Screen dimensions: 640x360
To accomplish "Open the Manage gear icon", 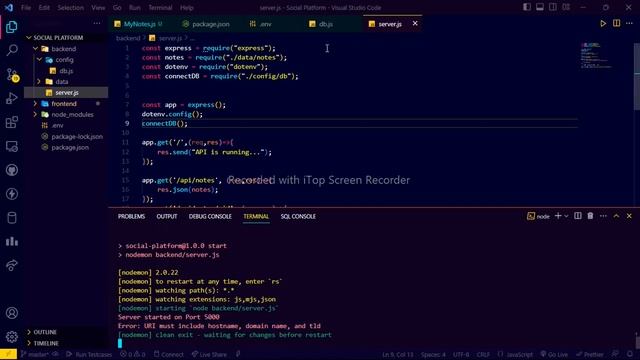I will [12, 337].
